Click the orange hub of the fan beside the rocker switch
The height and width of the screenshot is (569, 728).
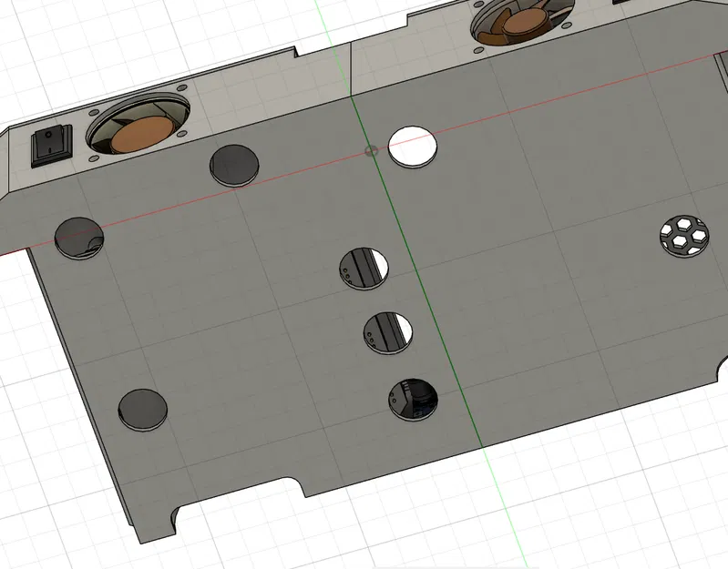click(x=141, y=135)
